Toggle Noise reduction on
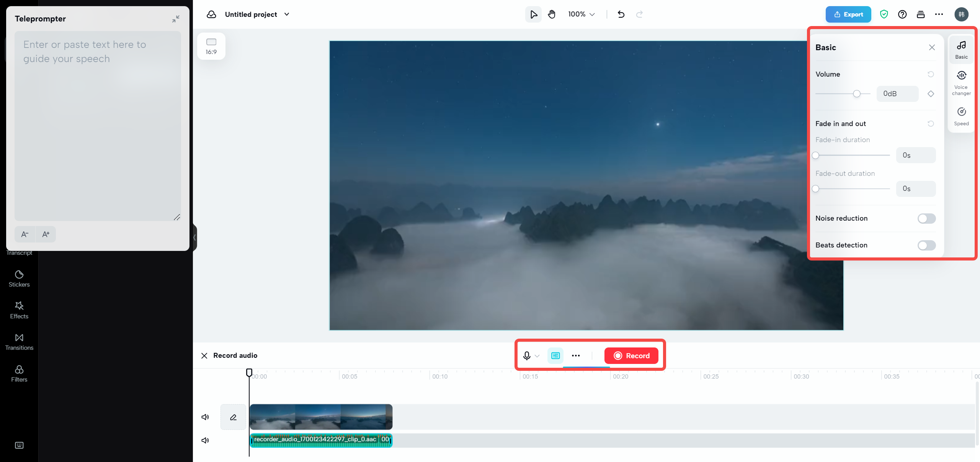 (x=927, y=218)
